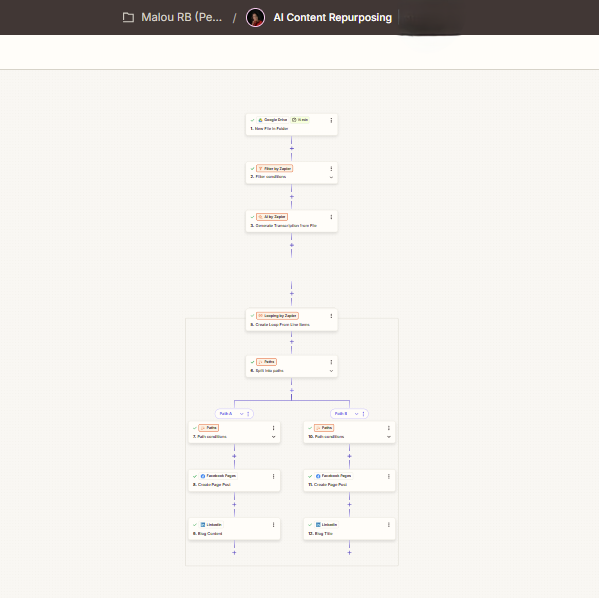Select '8. Create Page Post' step text
The width and height of the screenshot is (599, 598).
click(x=212, y=485)
